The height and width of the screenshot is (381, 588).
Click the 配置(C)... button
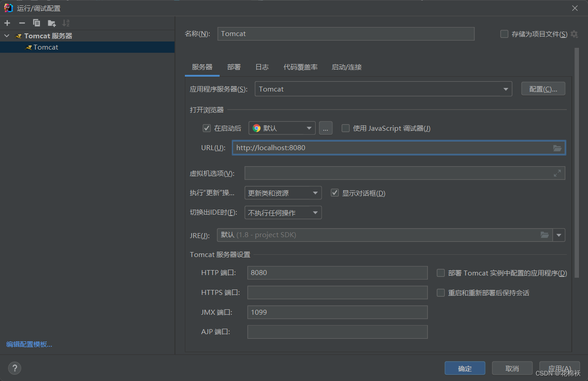point(543,89)
